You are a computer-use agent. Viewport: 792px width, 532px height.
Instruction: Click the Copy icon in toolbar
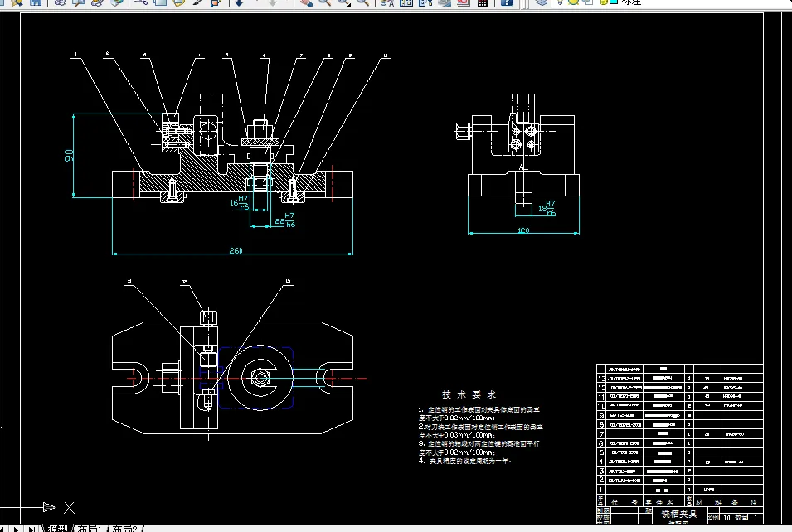point(160,2)
